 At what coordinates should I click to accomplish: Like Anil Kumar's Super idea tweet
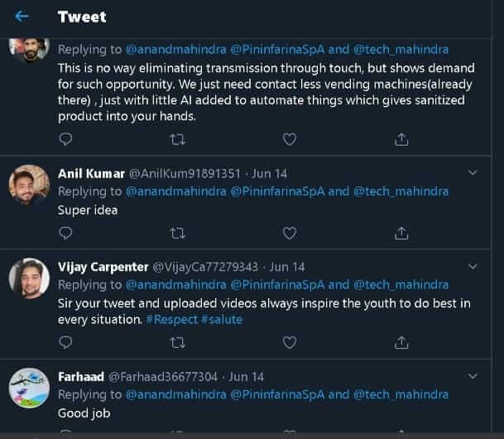(290, 234)
